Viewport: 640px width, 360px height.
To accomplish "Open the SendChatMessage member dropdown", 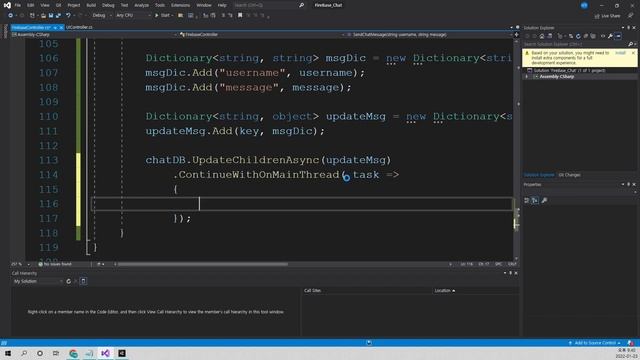I will [x=429, y=35].
